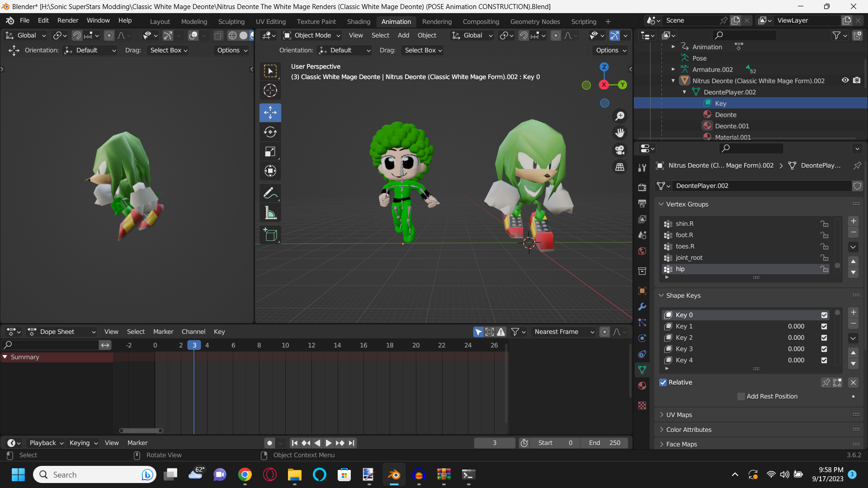Open the Tool properties tab
Image resolution: width=868 pixels, height=488 pixels.
pyautogui.click(x=642, y=168)
